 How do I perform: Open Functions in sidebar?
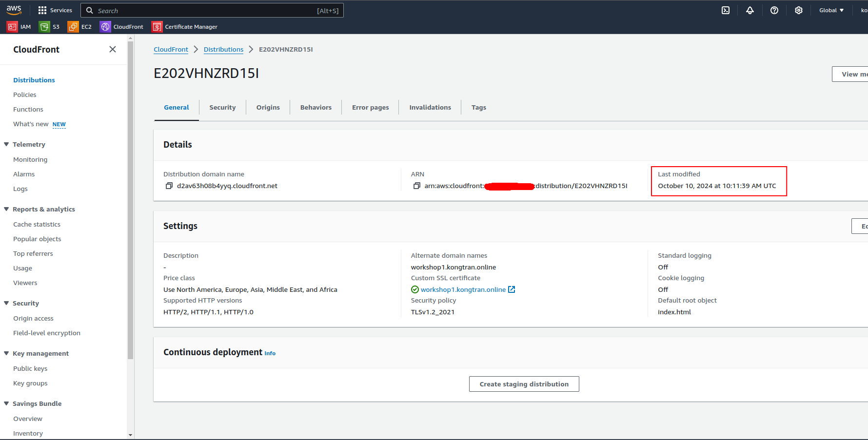pyautogui.click(x=28, y=109)
